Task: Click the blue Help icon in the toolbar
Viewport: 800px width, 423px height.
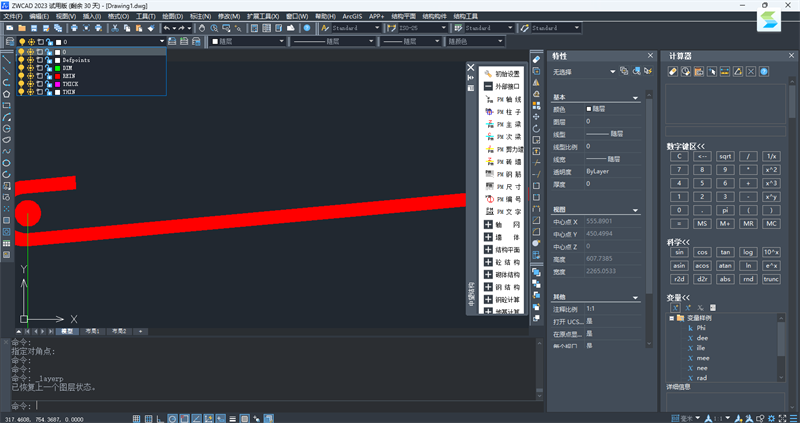Action: [x=307, y=28]
